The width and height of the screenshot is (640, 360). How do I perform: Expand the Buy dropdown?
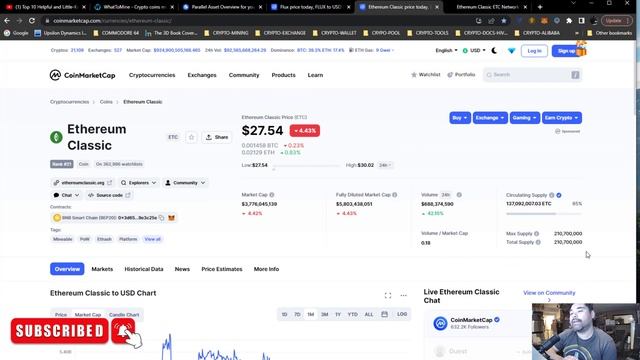click(460, 118)
